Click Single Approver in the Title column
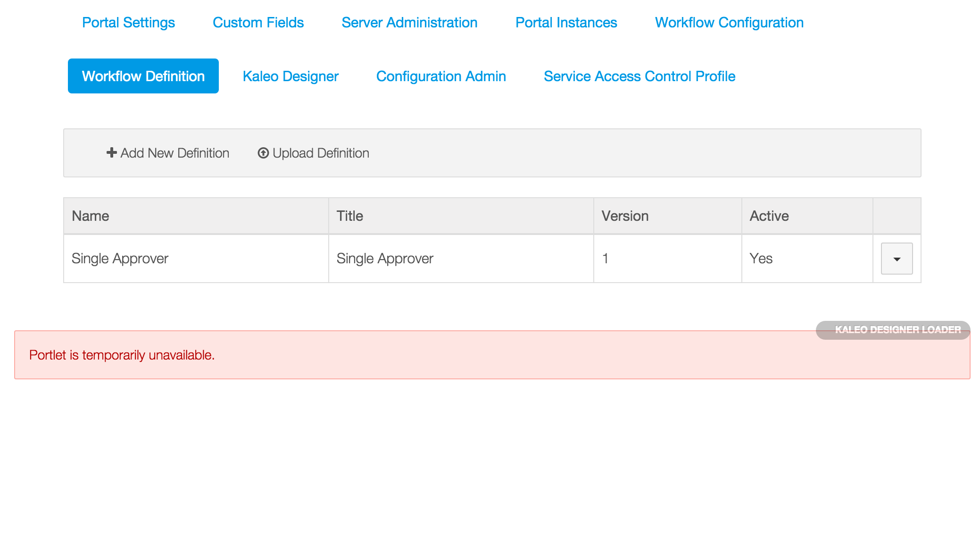Viewport: 980px width, 553px height. (385, 259)
